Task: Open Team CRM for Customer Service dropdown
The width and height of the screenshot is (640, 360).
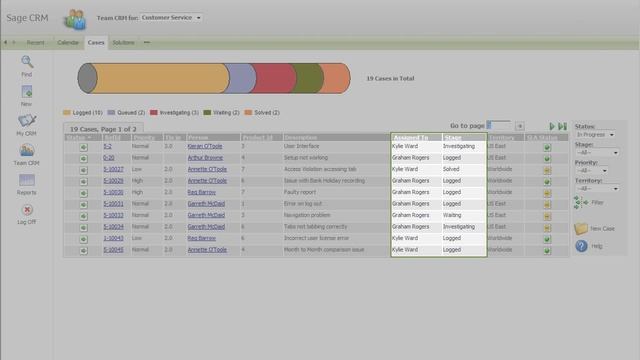Action: (x=171, y=18)
